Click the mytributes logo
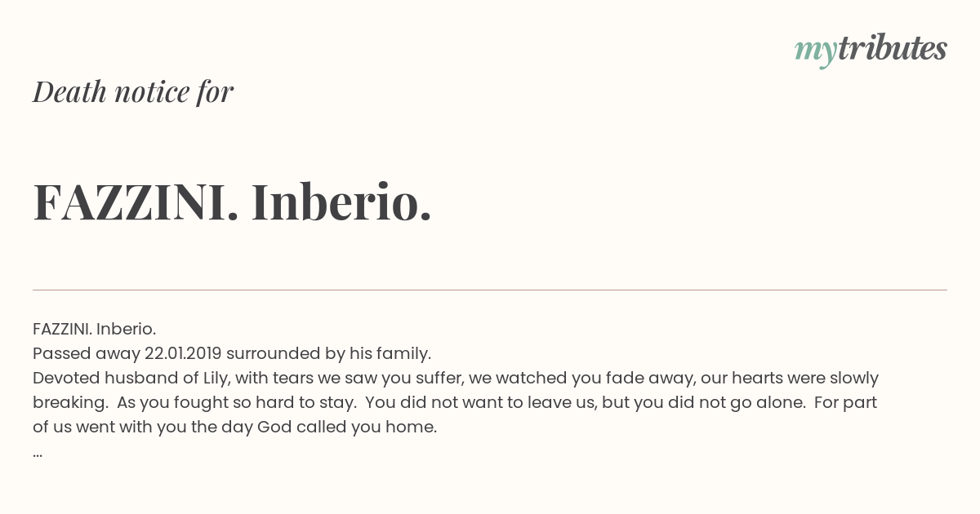The image size is (980, 514). coord(871,50)
